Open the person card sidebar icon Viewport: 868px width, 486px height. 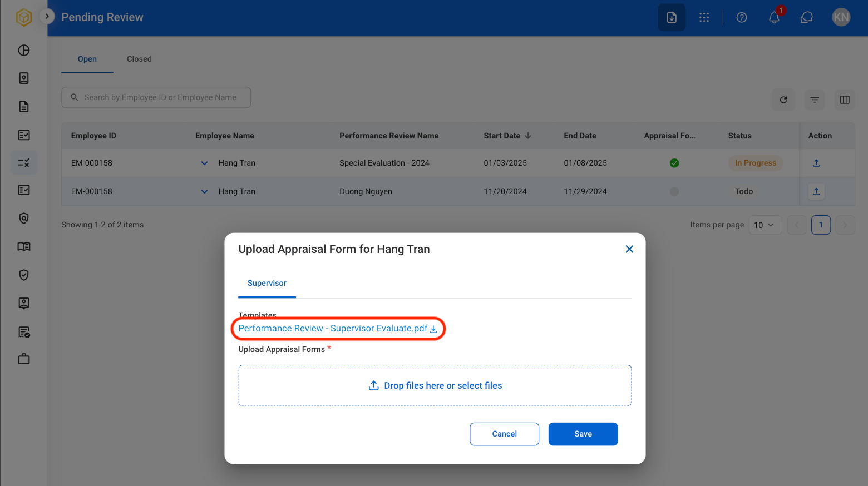pyautogui.click(x=24, y=303)
